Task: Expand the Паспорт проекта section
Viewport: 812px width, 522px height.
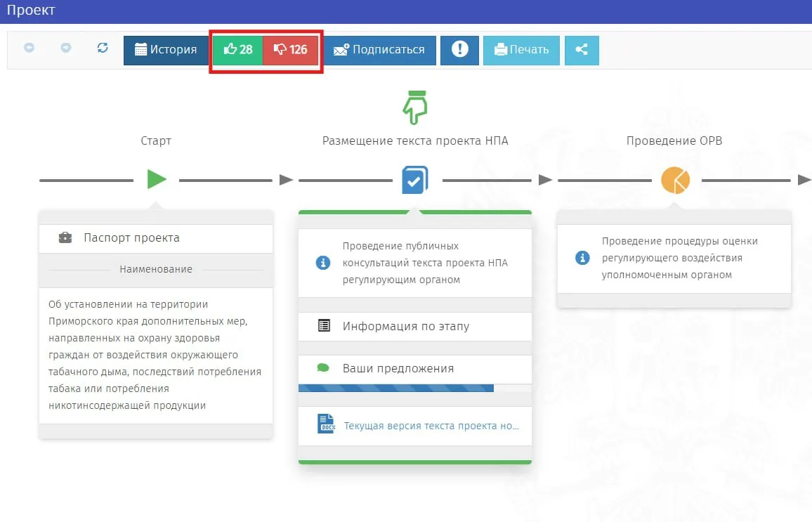Action: (156, 238)
